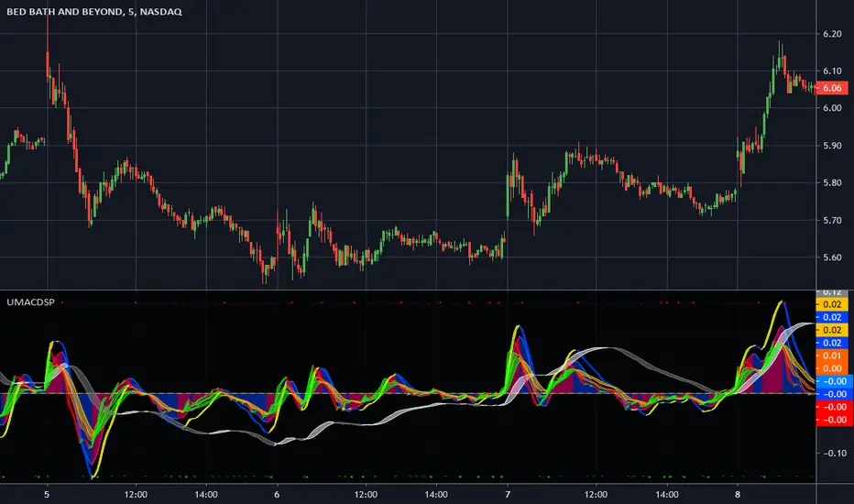Viewport: 854px width, 504px height.
Task: Click the -0.10 indicator scale label
Action: pyautogui.click(x=834, y=453)
